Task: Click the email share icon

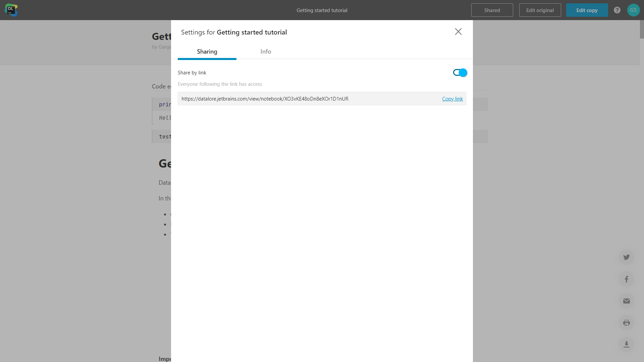Action: pos(627,301)
